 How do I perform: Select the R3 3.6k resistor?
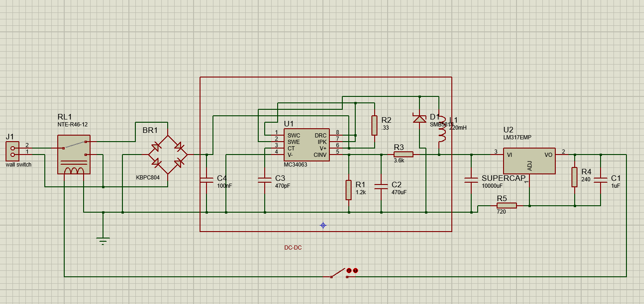coord(403,155)
